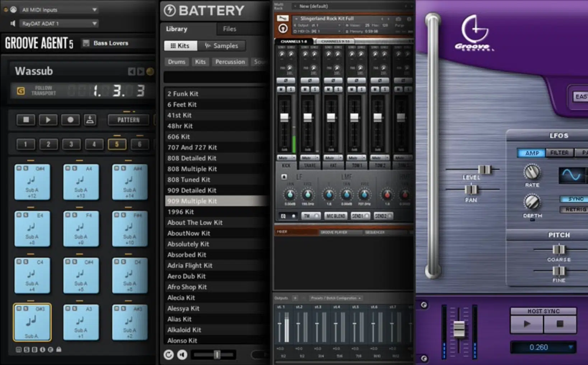Screen dimensions: 588x365
Task: Click the link icon on Kick channel
Action: (x=286, y=80)
